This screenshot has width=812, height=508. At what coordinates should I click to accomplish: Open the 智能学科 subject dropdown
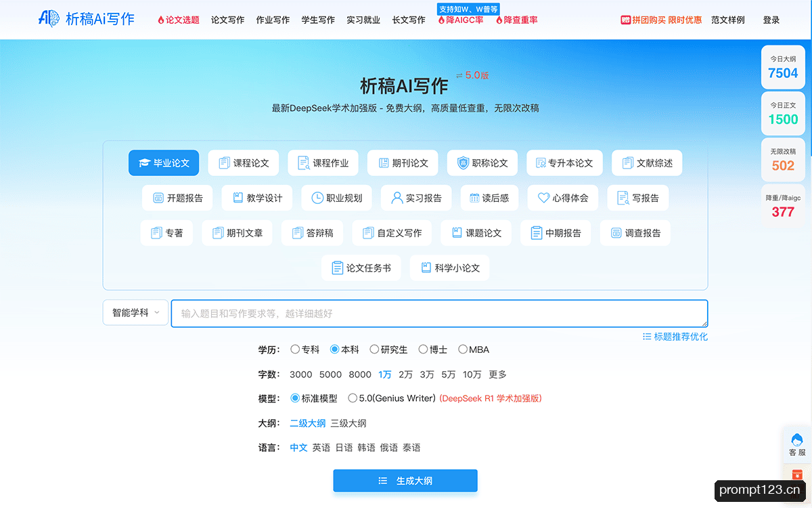pyautogui.click(x=135, y=313)
